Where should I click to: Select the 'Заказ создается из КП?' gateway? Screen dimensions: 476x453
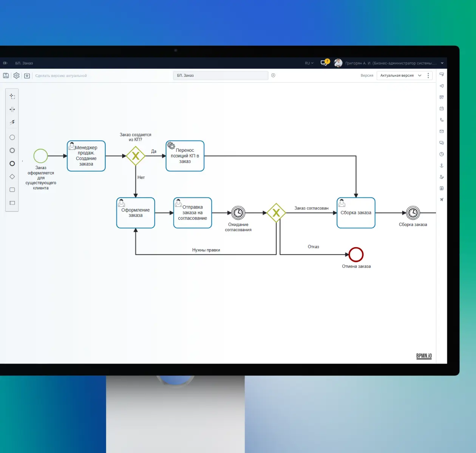point(136,156)
